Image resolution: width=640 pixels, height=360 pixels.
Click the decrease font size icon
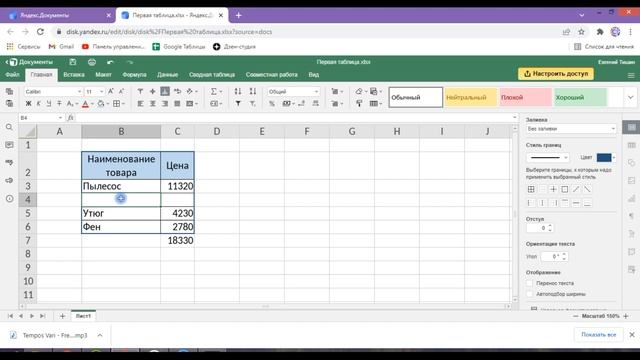(121, 91)
